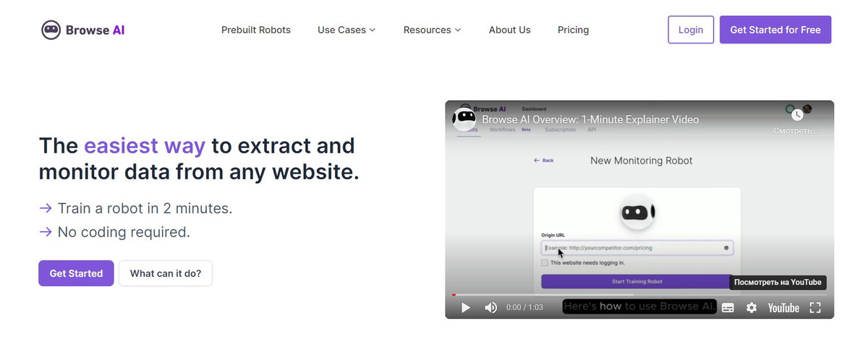Open the YouTube logo link in player
868x355 pixels.
[783, 308]
